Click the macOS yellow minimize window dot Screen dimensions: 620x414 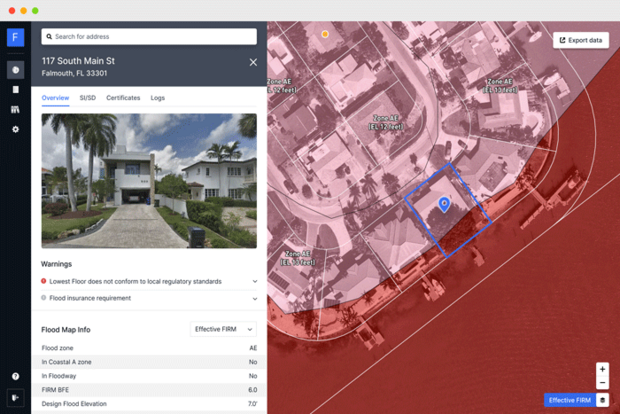pos(24,11)
